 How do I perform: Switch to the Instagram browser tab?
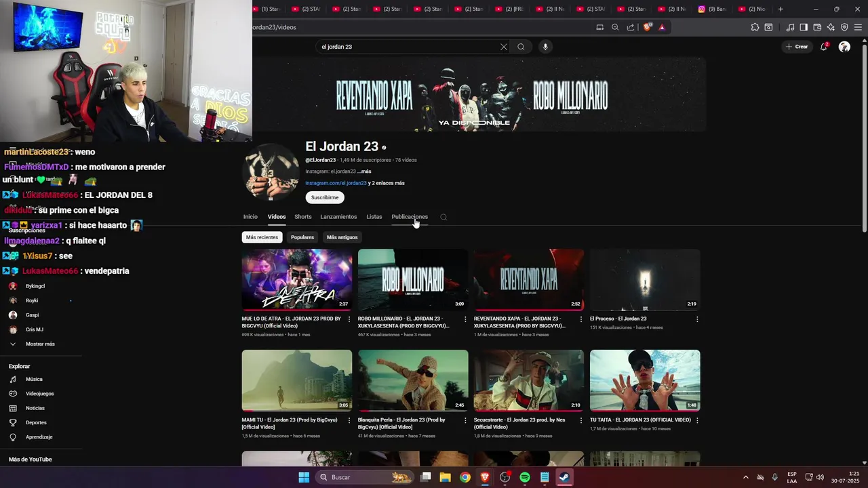point(713,9)
